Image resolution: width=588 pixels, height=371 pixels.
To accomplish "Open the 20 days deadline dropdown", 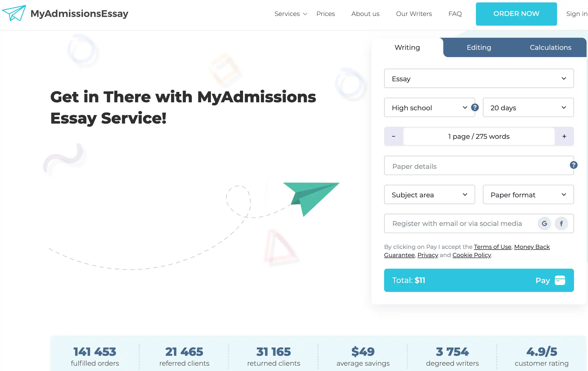I will pyautogui.click(x=528, y=108).
